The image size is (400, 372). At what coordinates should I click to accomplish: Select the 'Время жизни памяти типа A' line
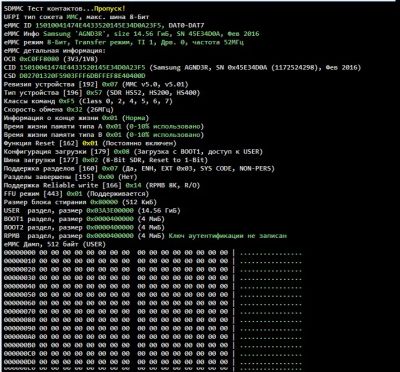(x=104, y=126)
